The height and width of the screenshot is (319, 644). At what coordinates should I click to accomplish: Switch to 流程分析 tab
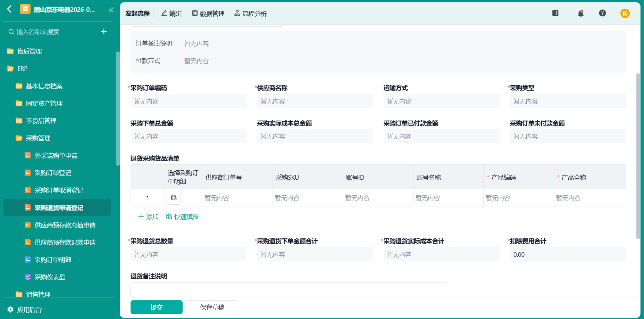(x=251, y=14)
